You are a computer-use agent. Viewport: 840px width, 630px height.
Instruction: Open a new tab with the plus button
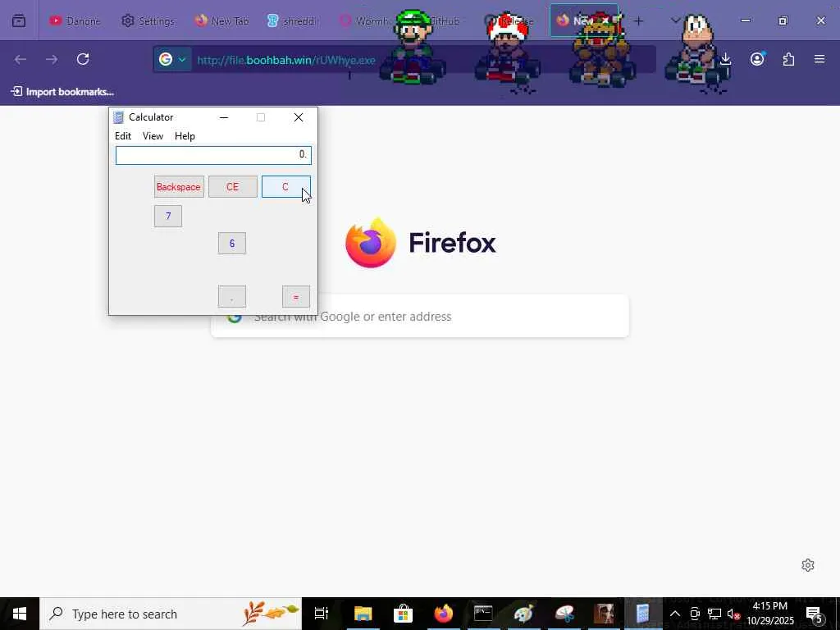(638, 21)
